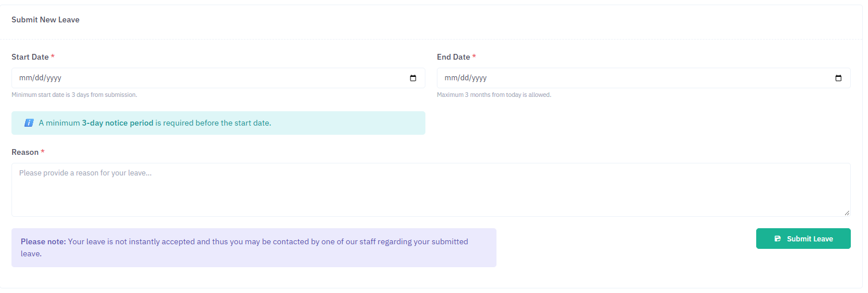This screenshot has width=868, height=293.
Task: Click 'Maximum 3 months from today is allowed.' hint
Action: pos(494,95)
